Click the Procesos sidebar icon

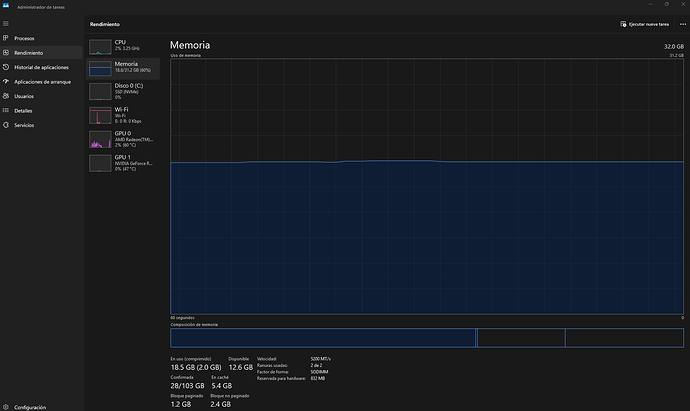6,38
